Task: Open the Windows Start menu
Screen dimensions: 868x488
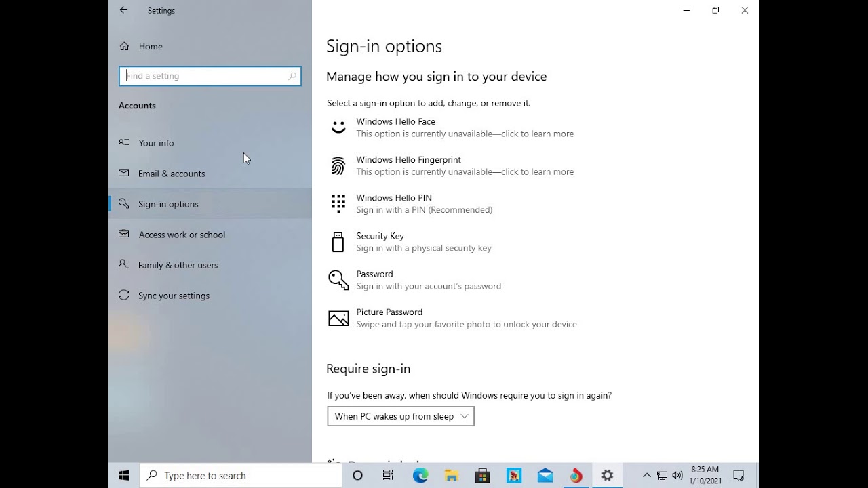Action: pos(123,476)
